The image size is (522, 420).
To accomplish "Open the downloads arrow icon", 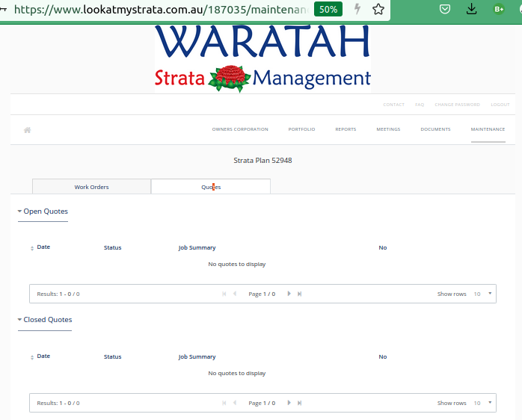I will [471, 9].
